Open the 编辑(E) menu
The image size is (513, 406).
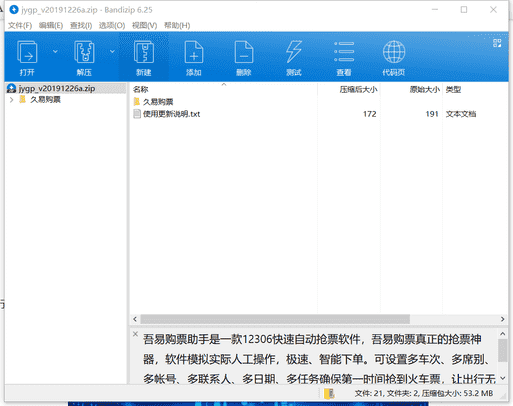[x=51, y=25]
